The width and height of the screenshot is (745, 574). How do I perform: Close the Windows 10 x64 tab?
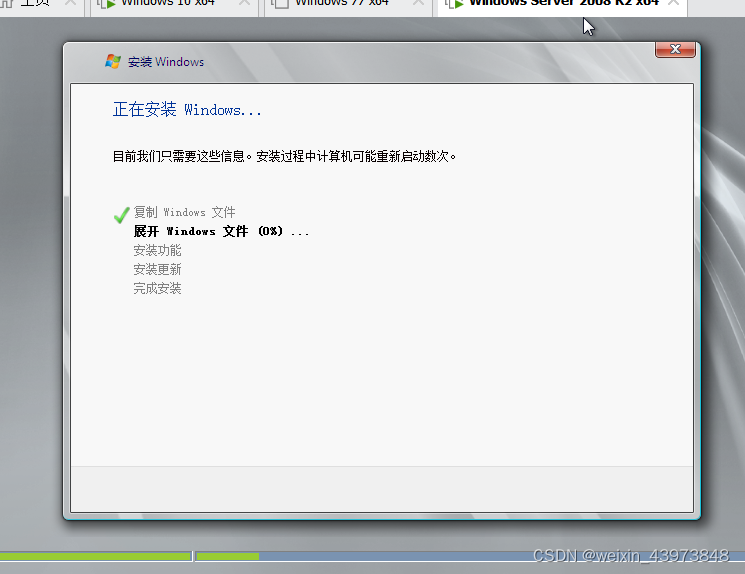[x=245, y=3]
